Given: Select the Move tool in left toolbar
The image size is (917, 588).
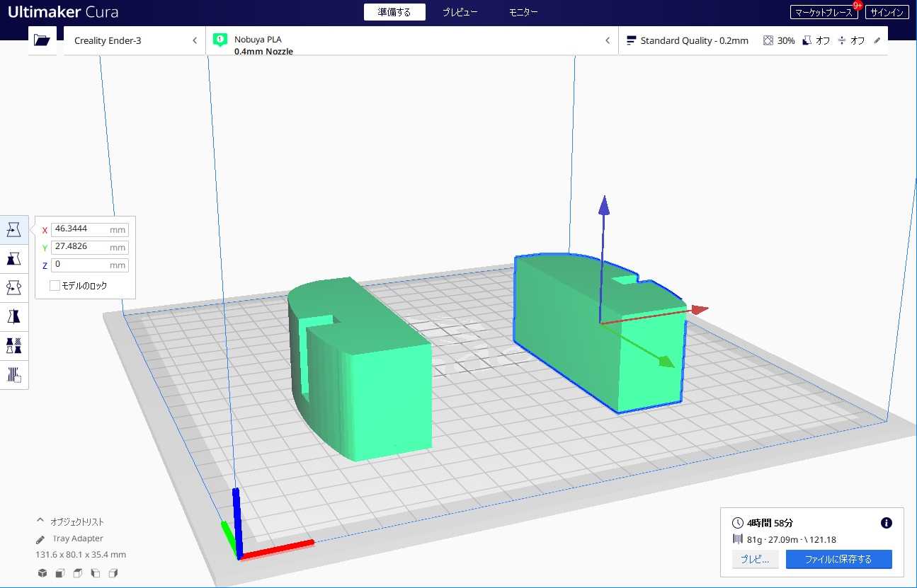Looking at the screenshot, I should [13, 230].
